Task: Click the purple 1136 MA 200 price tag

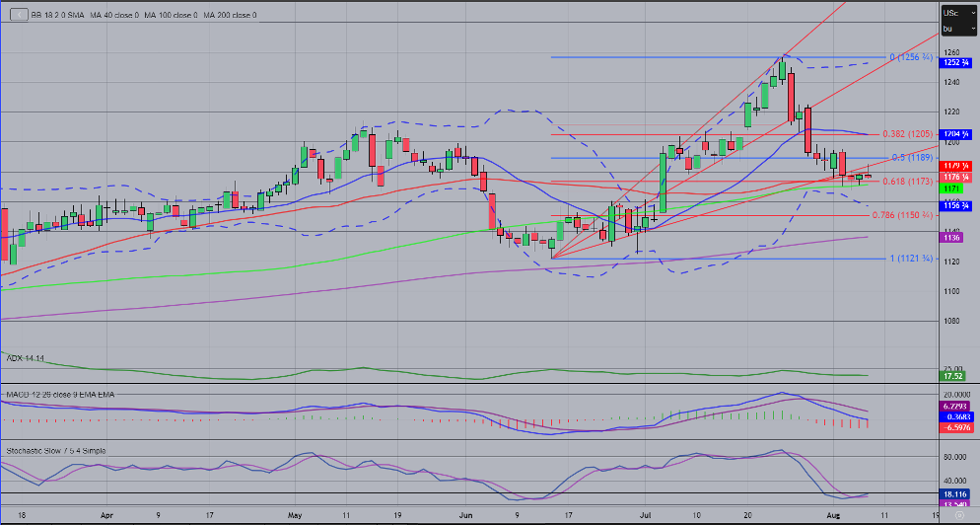Action: (x=952, y=238)
